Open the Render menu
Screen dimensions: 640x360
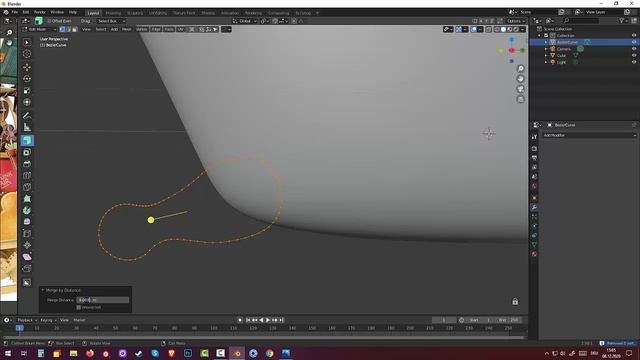click(40, 12)
